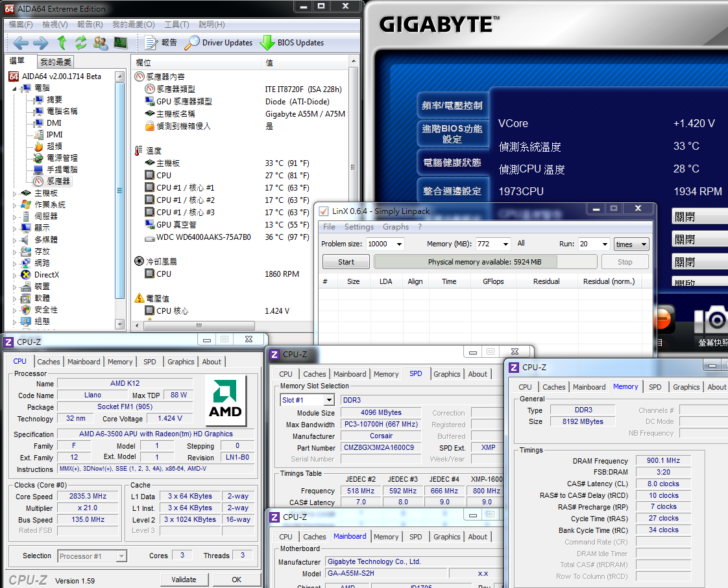The width and height of the screenshot is (728, 588).
Task: Switch to 我的最愛 favorites tab
Action: (x=55, y=62)
